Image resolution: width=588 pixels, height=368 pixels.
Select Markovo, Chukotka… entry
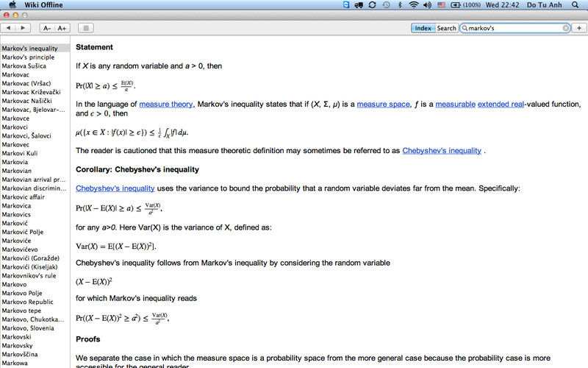pos(35,319)
